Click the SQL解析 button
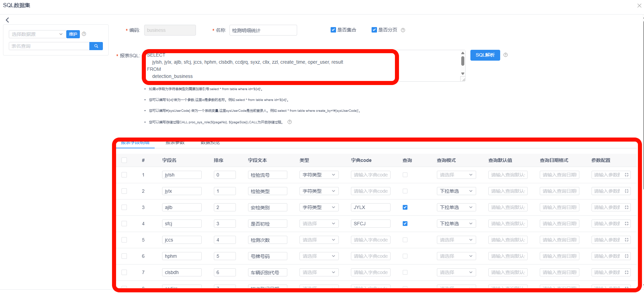Image resolution: width=644 pixels, height=293 pixels. pyautogui.click(x=485, y=55)
